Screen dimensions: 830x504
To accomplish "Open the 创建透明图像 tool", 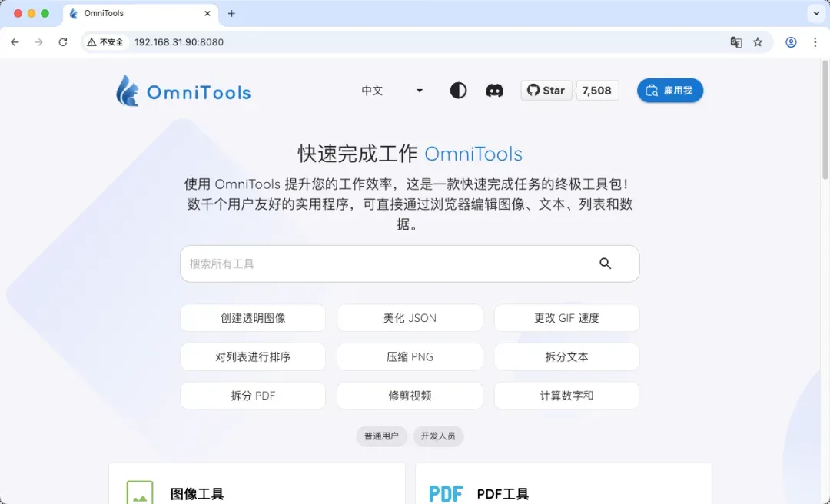I will click(x=253, y=318).
